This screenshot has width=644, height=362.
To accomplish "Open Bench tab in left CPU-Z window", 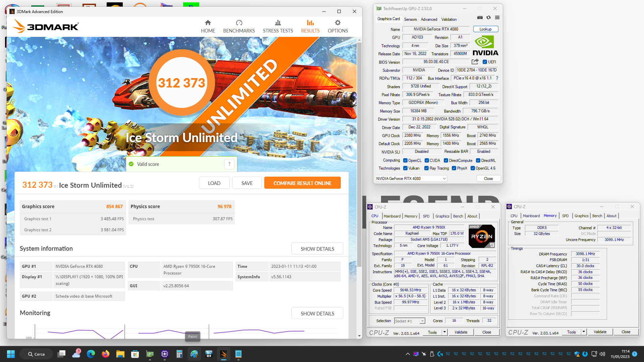I will point(458,216).
